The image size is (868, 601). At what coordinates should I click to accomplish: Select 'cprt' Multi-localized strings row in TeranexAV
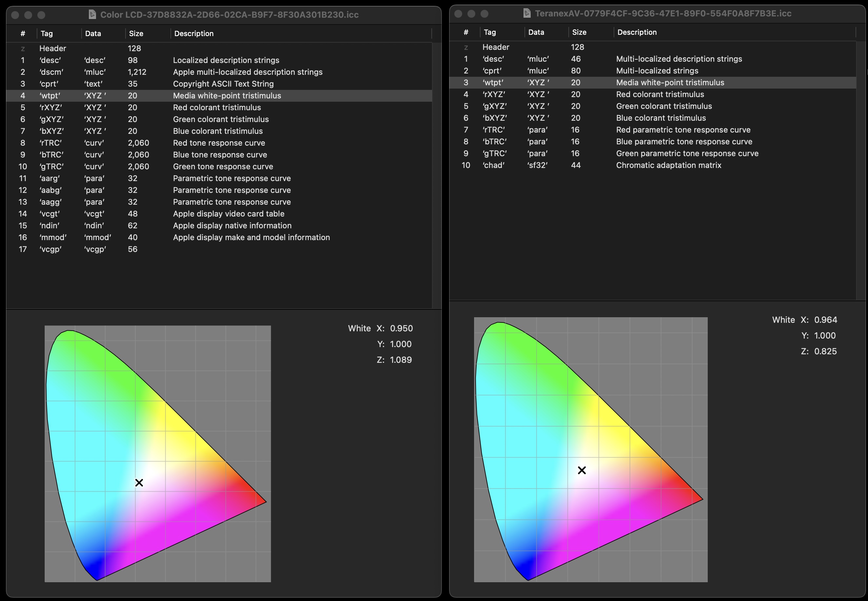pyautogui.click(x=653, y=71)
